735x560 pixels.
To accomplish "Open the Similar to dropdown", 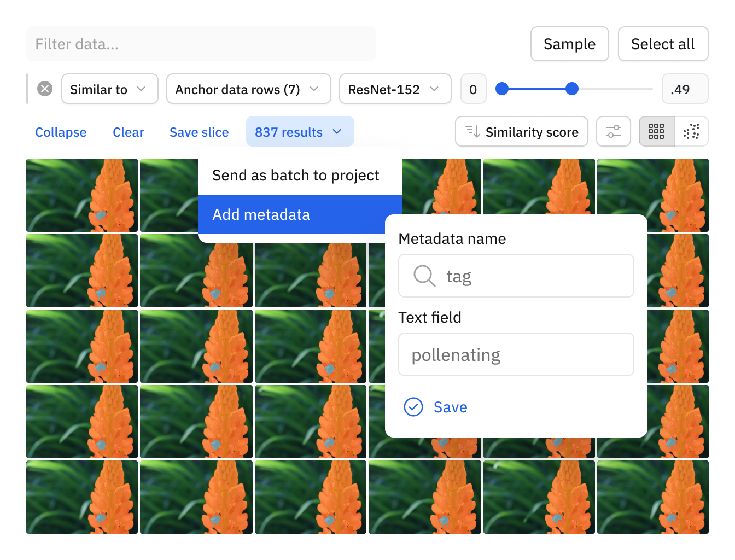I will point(110,89).
